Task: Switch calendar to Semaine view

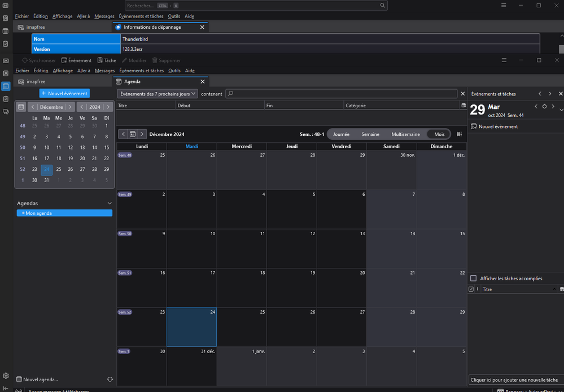Action: point(370,134)
